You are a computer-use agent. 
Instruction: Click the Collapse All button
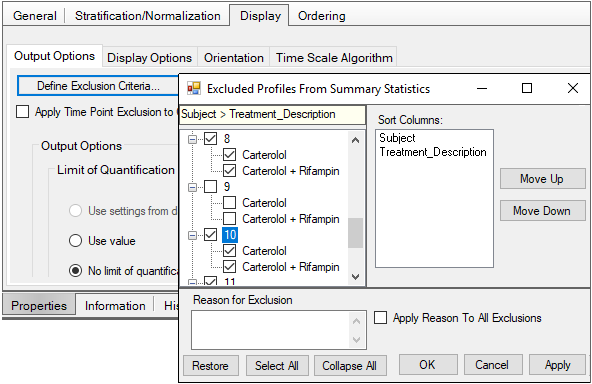pos(350,365)
